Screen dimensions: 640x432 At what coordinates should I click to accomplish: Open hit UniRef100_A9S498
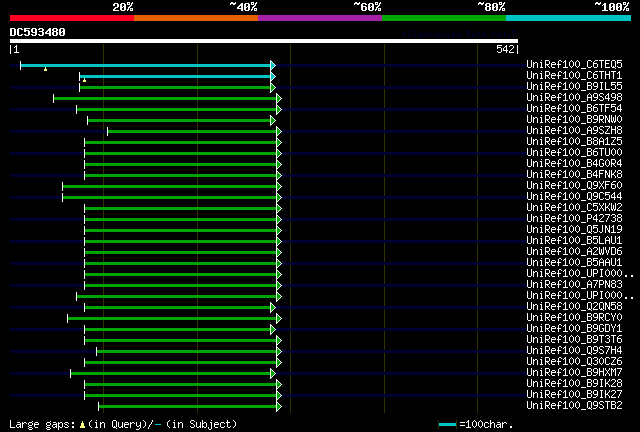[574, 98]
